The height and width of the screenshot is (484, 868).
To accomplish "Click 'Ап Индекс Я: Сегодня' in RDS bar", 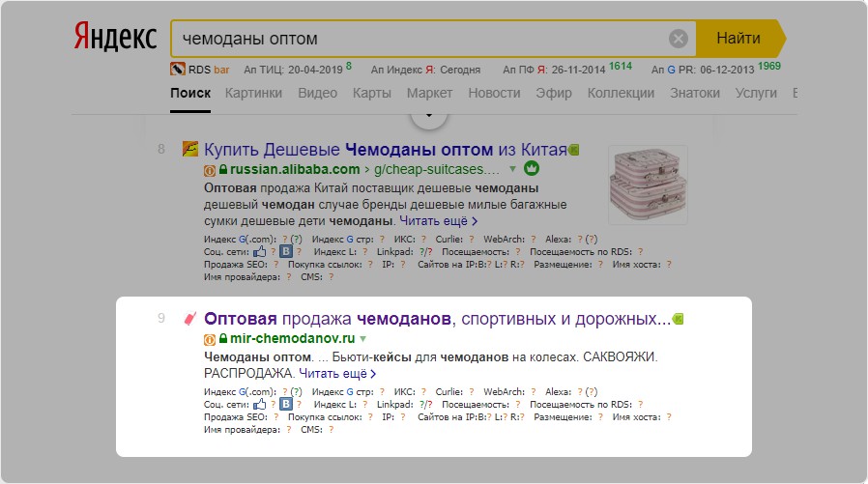I will 425,70.
